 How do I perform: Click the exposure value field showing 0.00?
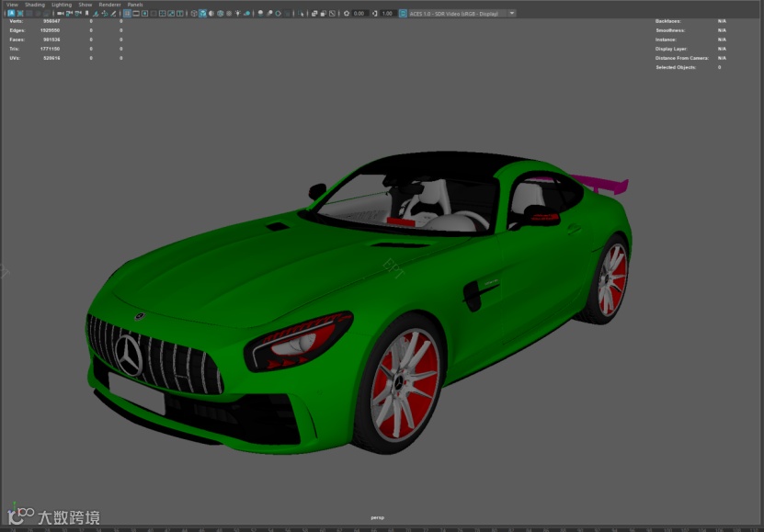tap(359, 14)
